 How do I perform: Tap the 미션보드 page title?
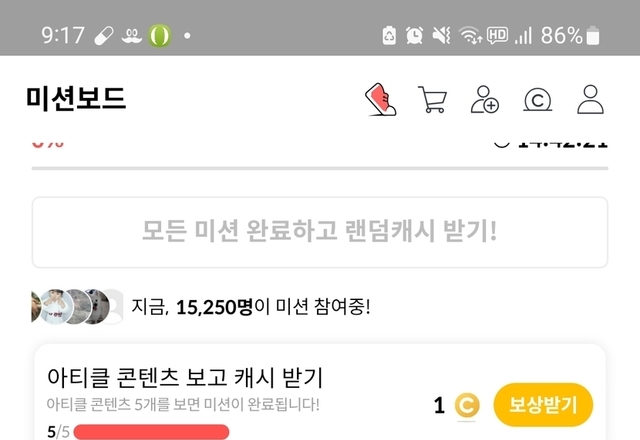click(76, 99)
